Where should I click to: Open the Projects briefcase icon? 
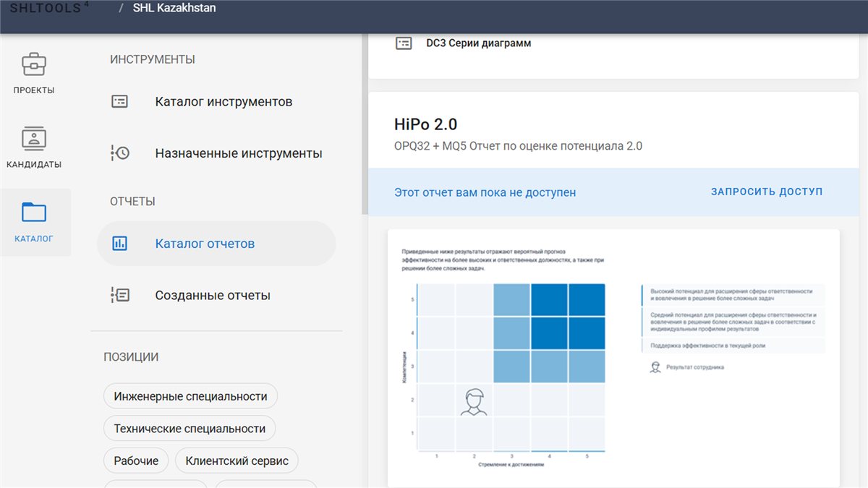pyautogui.click(x=34, y=64)
